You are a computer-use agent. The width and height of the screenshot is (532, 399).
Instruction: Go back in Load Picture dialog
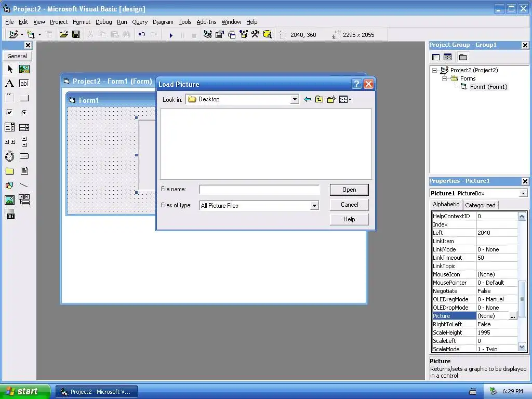click(x=308, y=99)
